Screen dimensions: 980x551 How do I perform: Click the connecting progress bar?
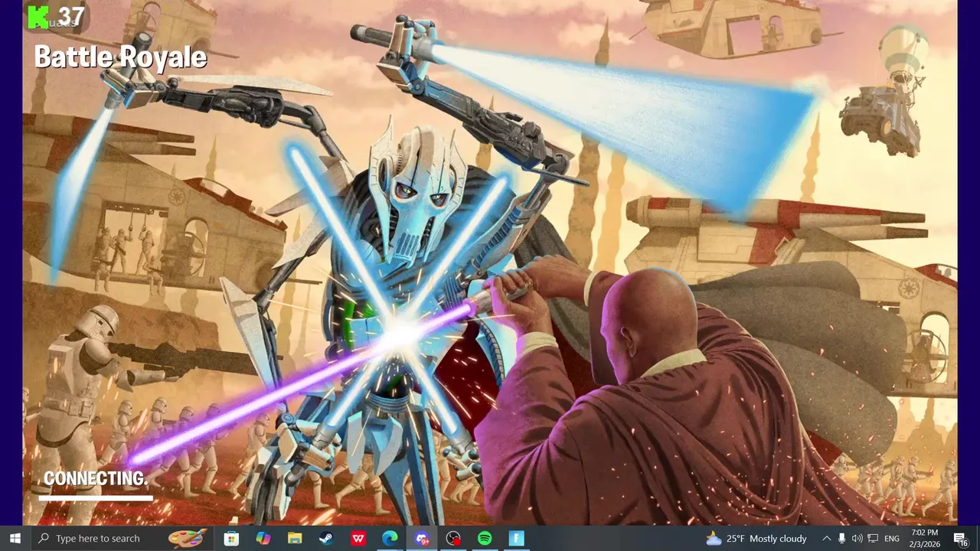coord(96,498)
